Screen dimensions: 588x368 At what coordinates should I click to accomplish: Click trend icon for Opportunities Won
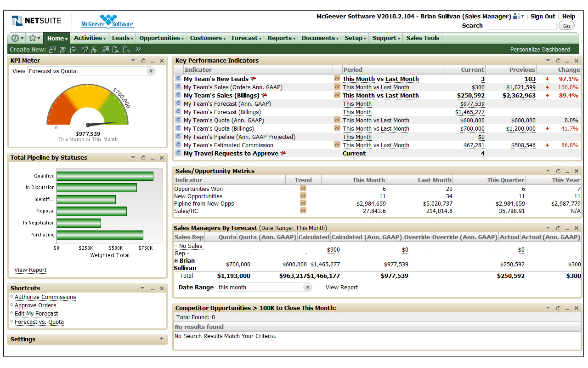point(303,189)
